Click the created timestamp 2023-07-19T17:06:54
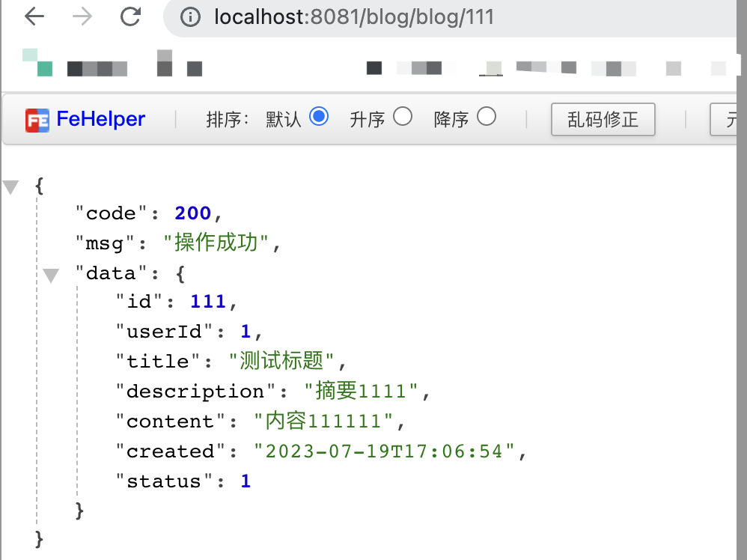The width and height of the screenshot is (747, 560). (x=385, y=451)
